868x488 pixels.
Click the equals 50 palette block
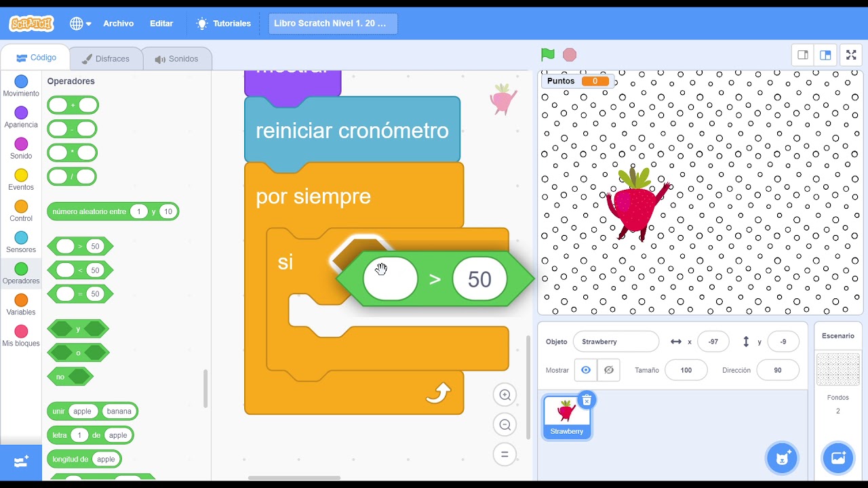80,293
